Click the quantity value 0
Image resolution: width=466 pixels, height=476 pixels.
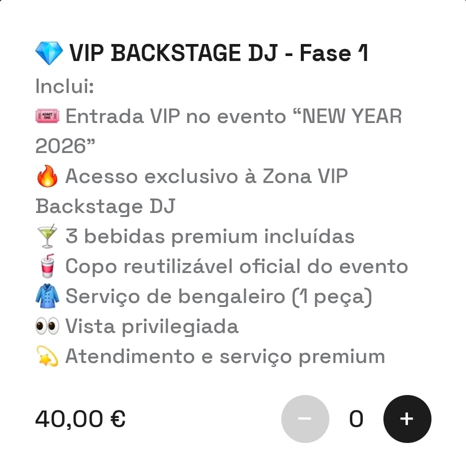tap(356, 419)
